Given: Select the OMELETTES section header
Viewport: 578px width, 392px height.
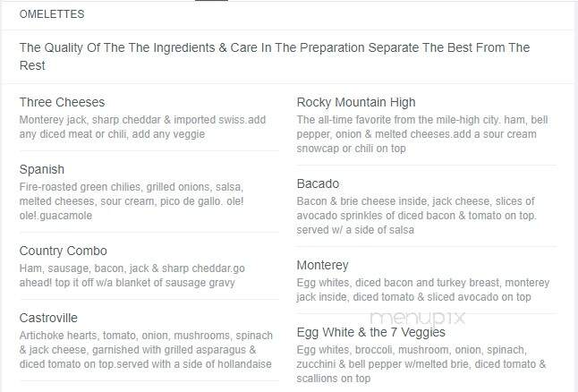Looking at the screenshot, I should pos(52,14).
